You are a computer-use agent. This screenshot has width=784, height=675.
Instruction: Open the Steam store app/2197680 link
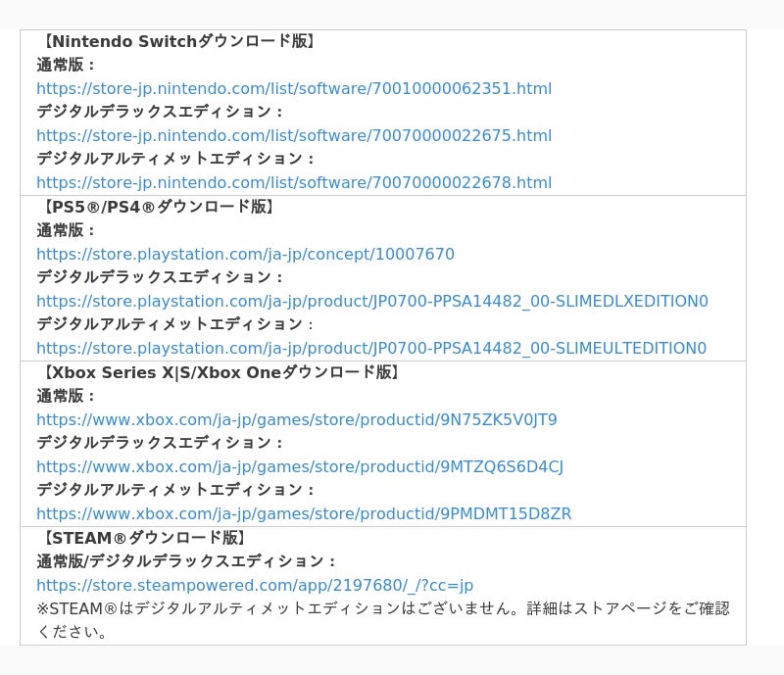pos(255,585)
